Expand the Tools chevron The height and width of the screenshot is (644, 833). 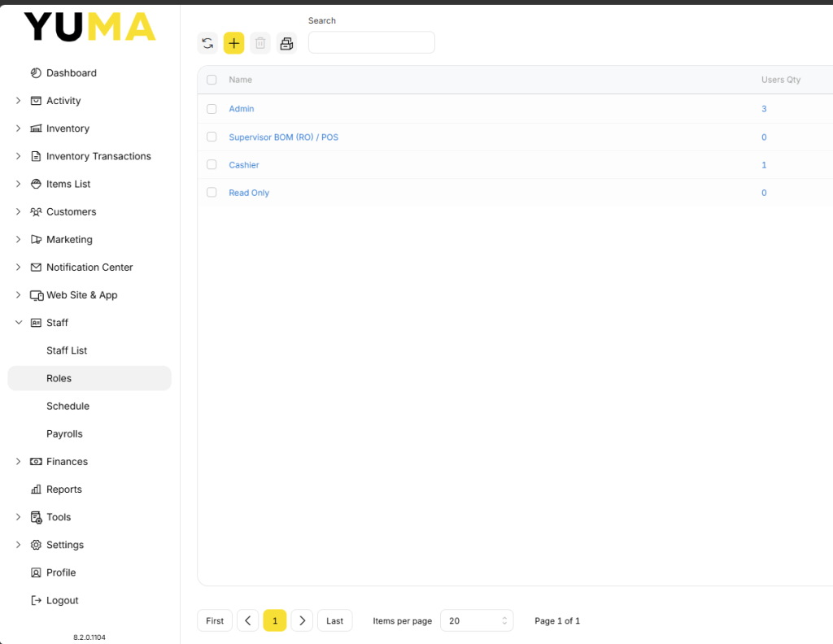point(18,516)
